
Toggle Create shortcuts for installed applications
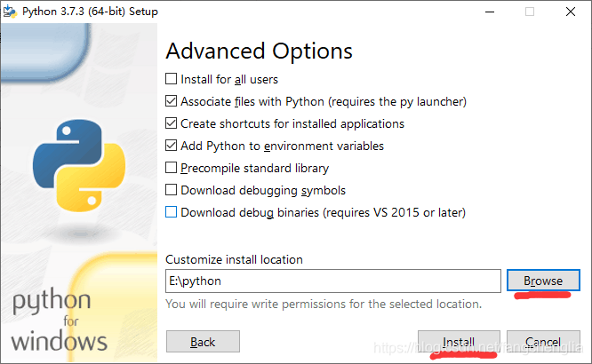pyautogui.click(x=171, y=123)
